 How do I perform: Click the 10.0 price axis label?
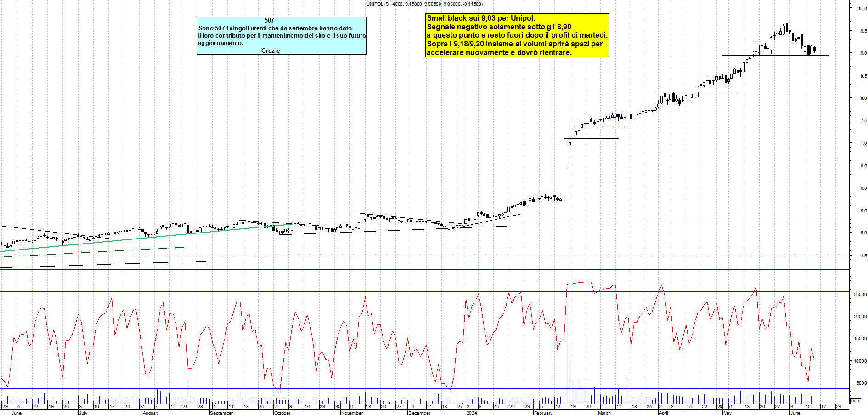tap(862, 9)
